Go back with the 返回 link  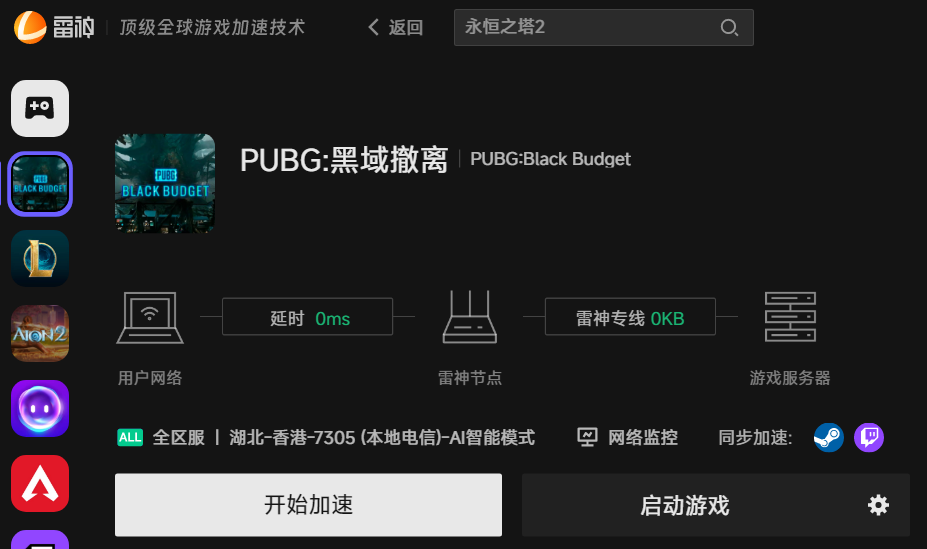[395, 27]
